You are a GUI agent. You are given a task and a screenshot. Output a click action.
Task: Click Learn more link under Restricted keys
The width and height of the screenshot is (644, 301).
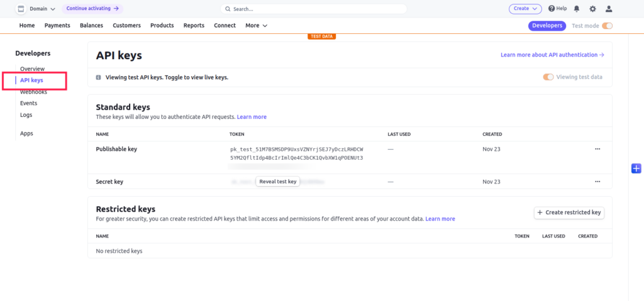coord(440,219)
